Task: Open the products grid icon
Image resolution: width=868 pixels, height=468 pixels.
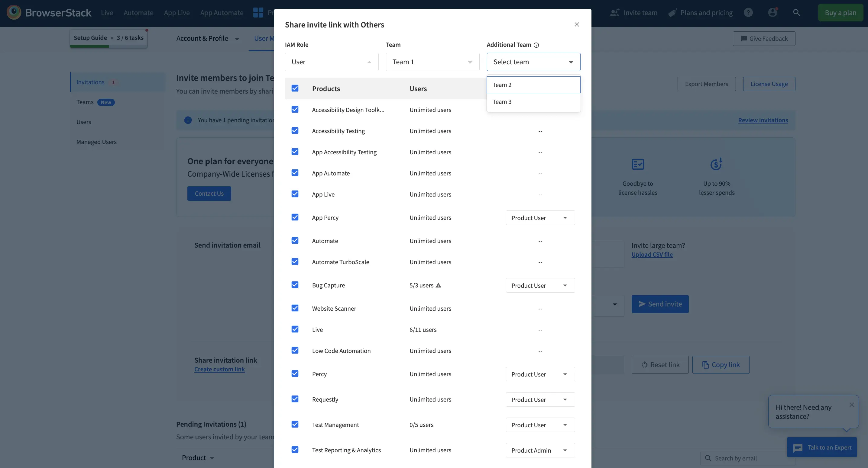Action: coord(258,13)
